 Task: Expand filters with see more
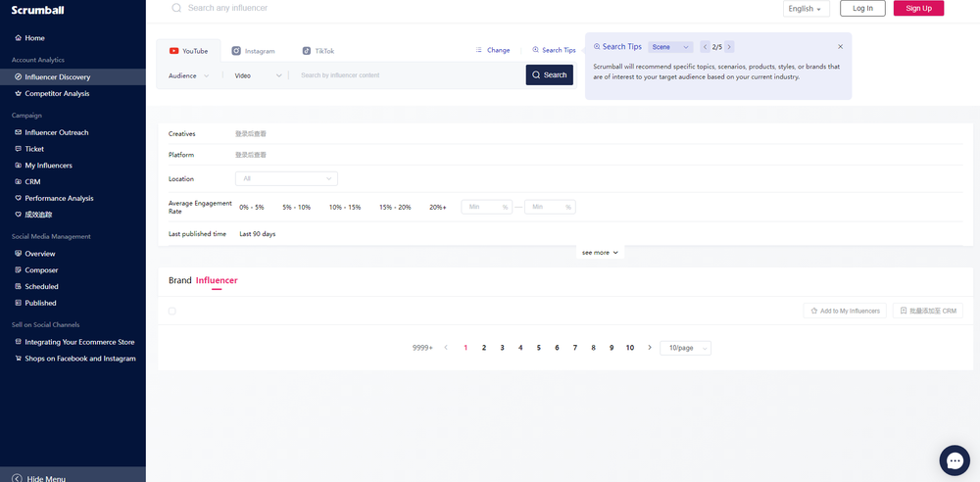[600, 253]
